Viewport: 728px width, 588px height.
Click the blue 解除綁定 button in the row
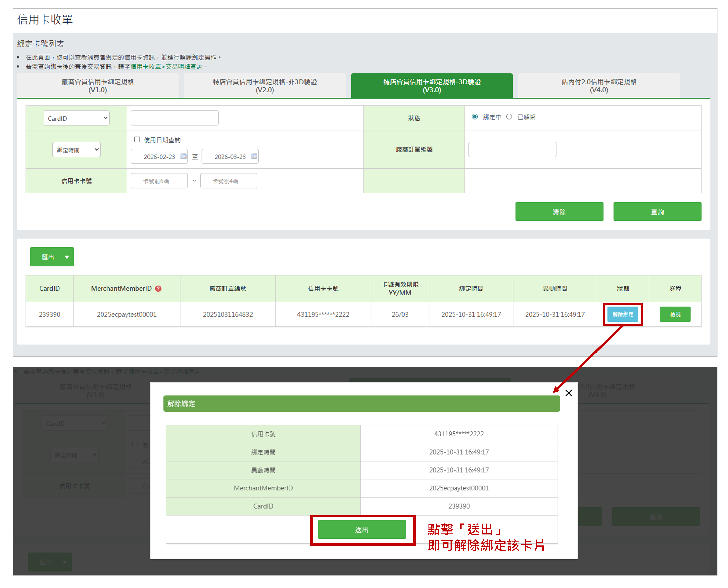click(x=623, y=314)
